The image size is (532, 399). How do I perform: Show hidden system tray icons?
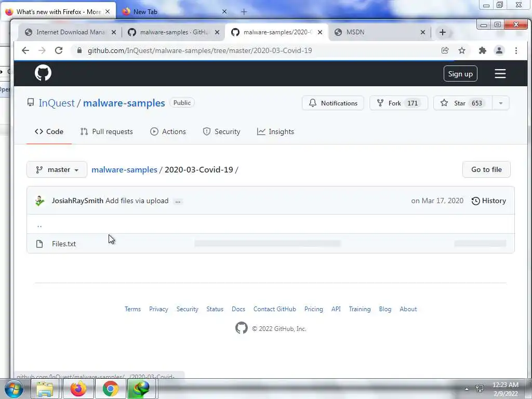tap(467, 389)
